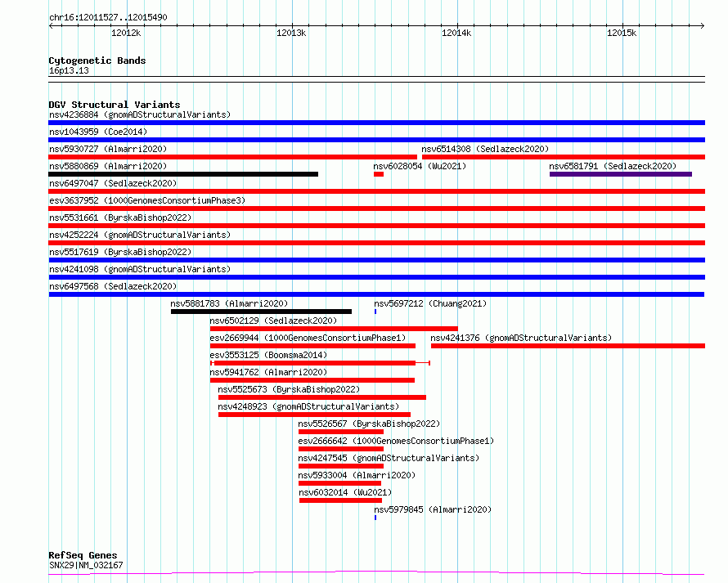Click nsv5531661 (ByrskaBishop2022) label
728x583 pixels.
120,218
